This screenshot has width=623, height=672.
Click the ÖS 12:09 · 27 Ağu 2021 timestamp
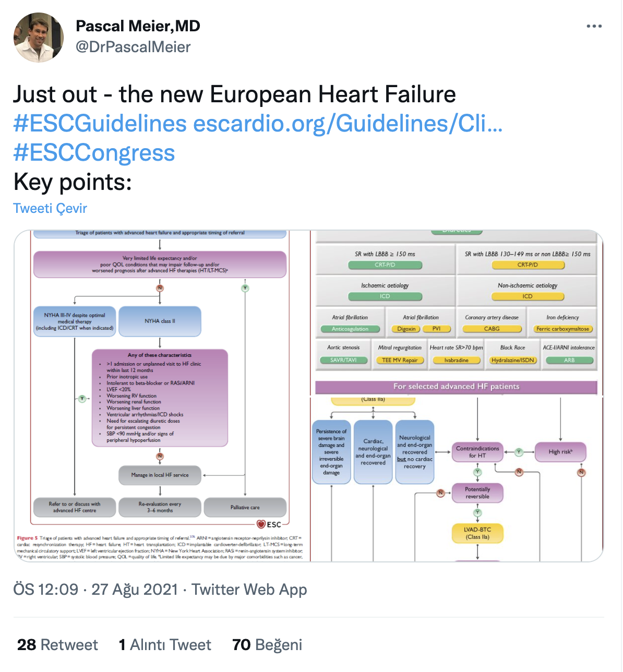[x=95, y=590]
